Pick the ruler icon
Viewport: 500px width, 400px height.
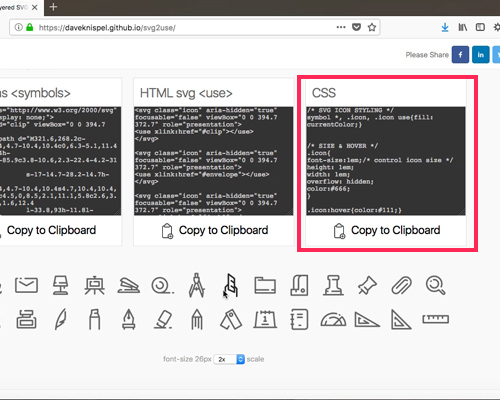tap(435, 319)
